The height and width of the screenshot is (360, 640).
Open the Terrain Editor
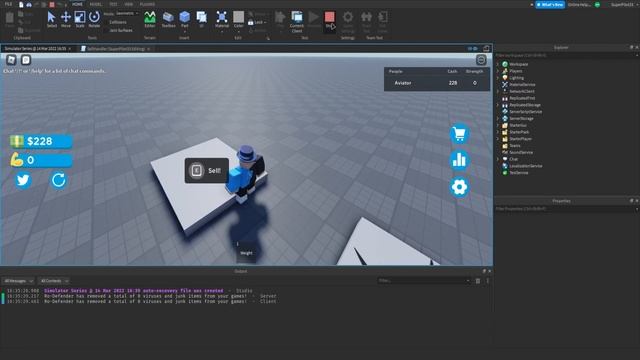(x=150, y=20)
